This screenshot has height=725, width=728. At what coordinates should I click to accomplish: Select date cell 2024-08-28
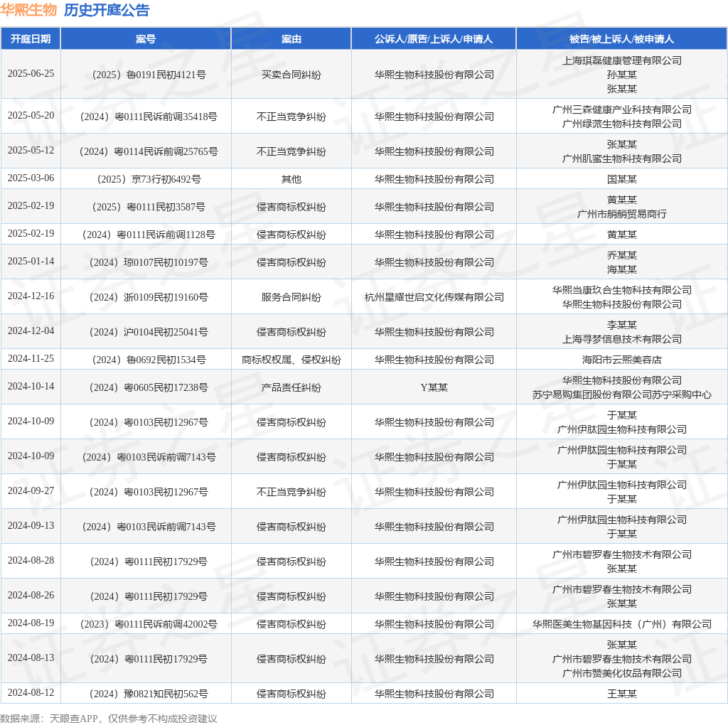[x=31, y=561]
